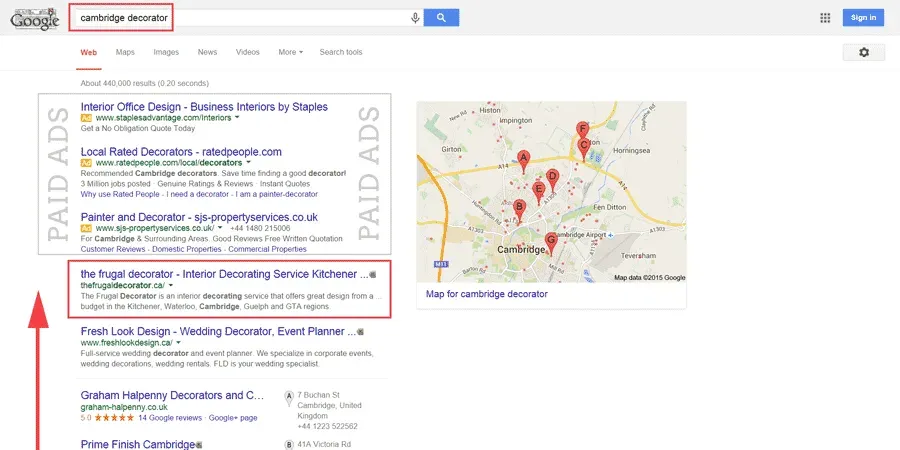Viewport: 900px width, 450px height.
Task: Click map marker E
Action: tap(538, 192)
